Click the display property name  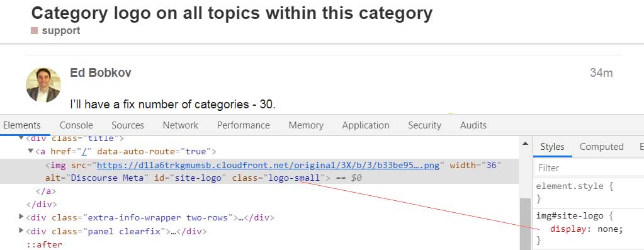[x=568, y=229]
